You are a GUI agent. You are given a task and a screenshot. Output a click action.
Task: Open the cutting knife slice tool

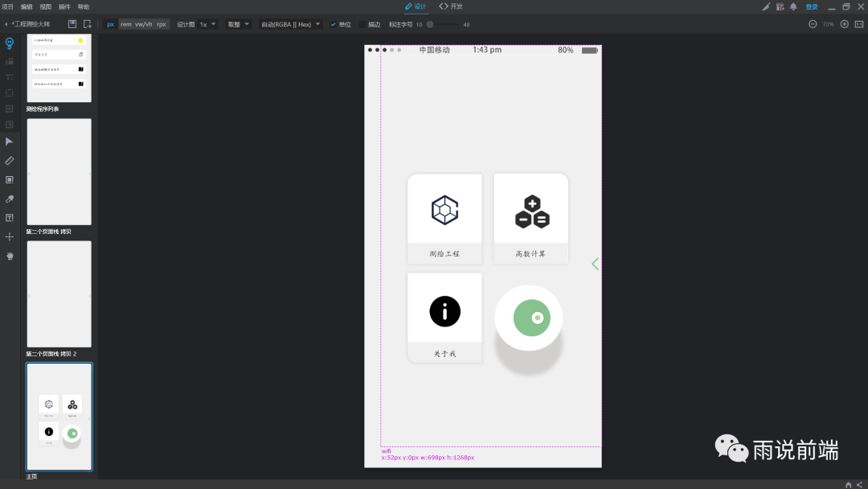tap(766, 6)
